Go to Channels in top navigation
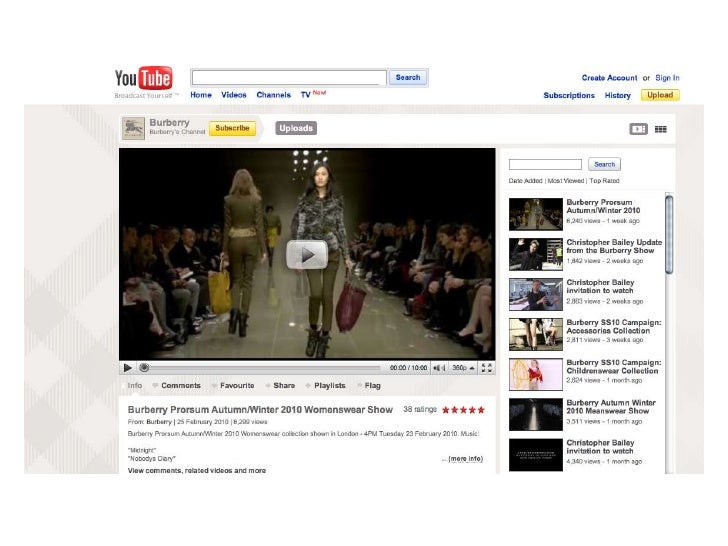This screenshot has width=728, height=546. 273,95
